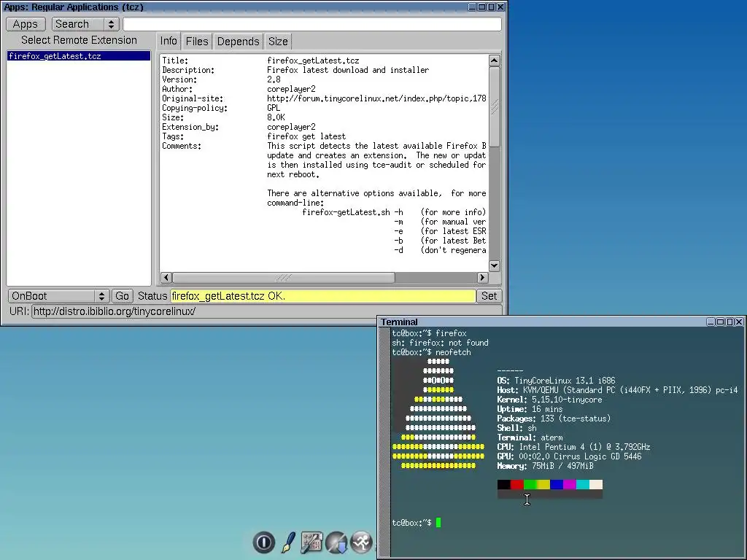Click the Go button
This screenshot has width=747, height=560.
coord(122,296)
